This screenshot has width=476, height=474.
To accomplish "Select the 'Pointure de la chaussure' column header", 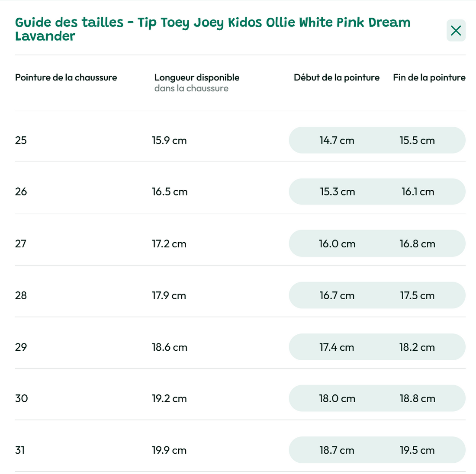I will pos(66,77).
